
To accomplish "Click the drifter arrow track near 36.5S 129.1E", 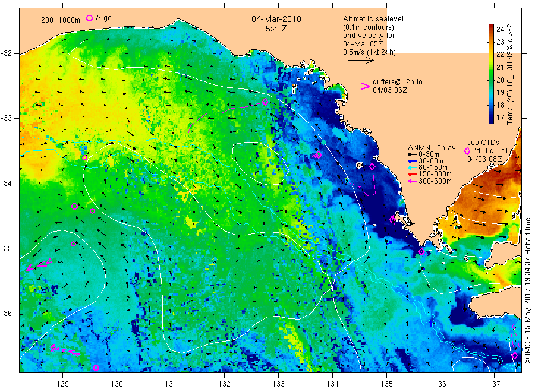I will 65,350.
